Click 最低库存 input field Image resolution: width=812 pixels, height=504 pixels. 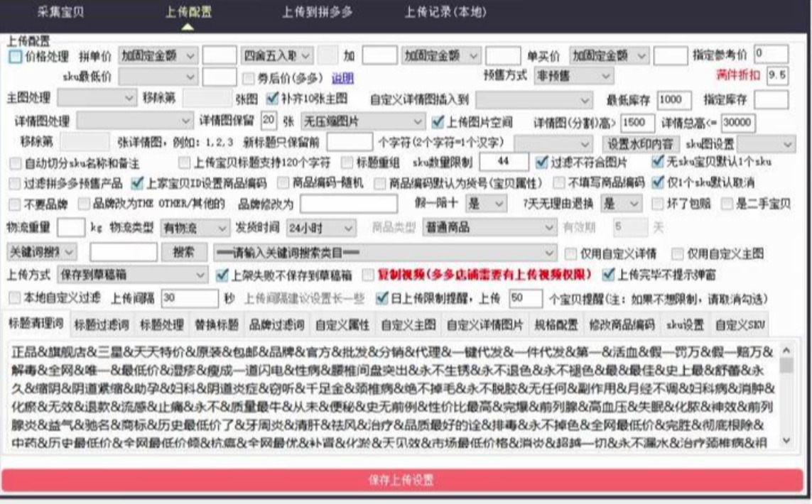(673, 100)
